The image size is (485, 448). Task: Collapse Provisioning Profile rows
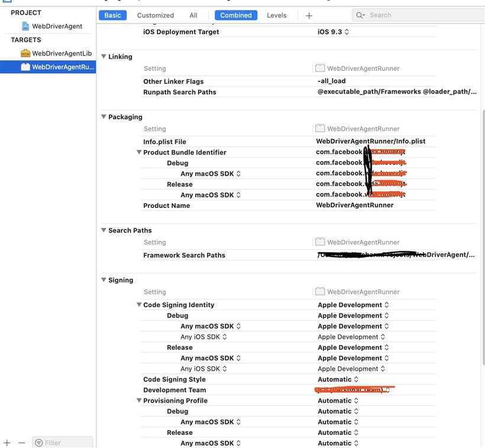[139, 400]
